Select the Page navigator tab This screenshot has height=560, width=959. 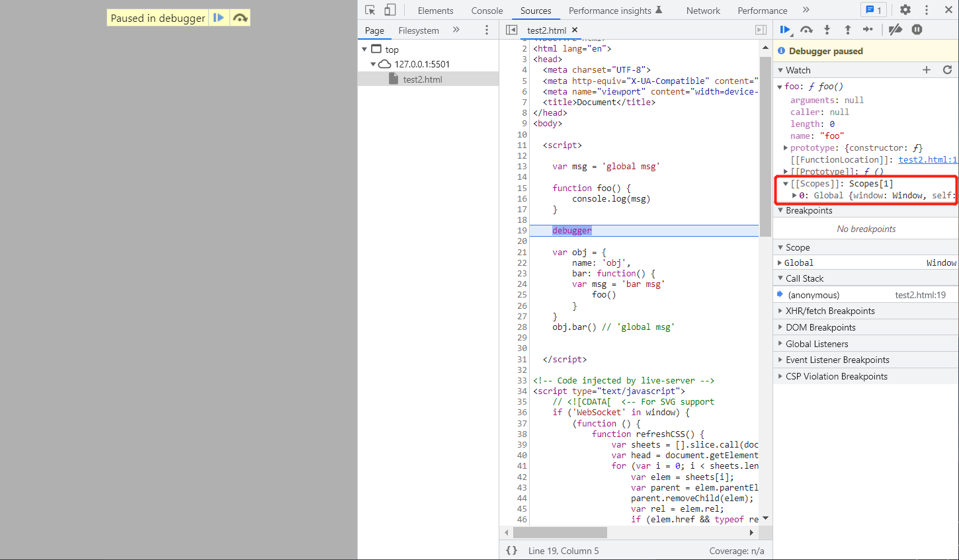pos(374,30)
